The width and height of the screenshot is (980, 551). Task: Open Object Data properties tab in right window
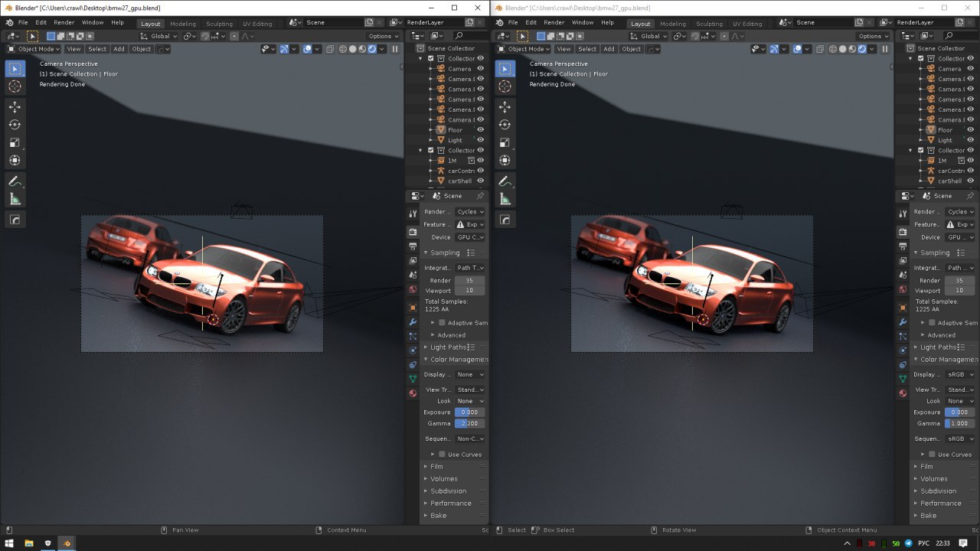point(903,379)
